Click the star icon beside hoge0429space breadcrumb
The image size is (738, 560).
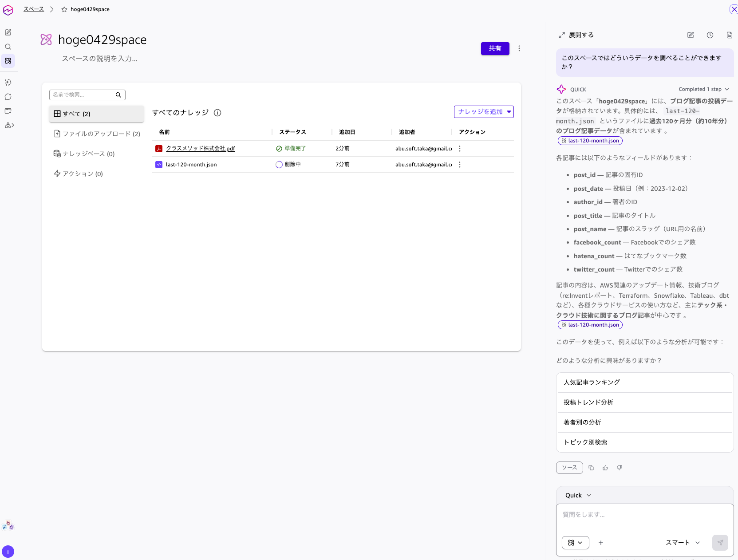64,9
